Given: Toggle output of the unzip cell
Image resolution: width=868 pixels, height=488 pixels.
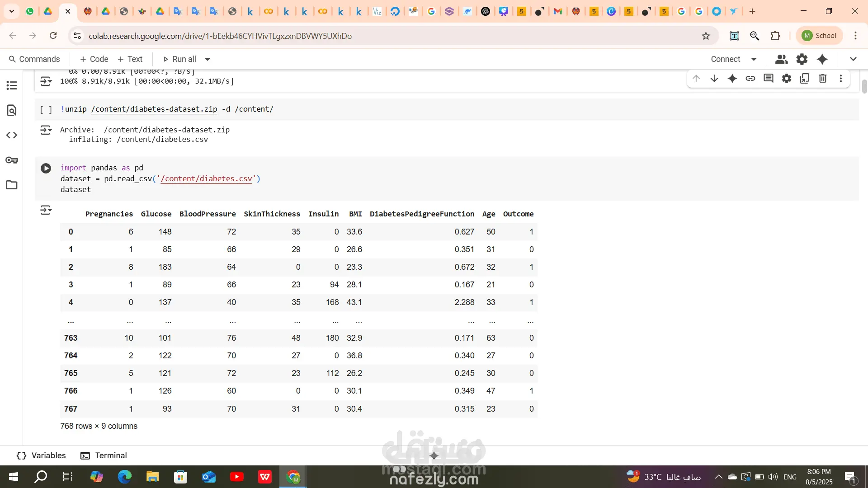Looking at the screenshot, I should point(46,131).
